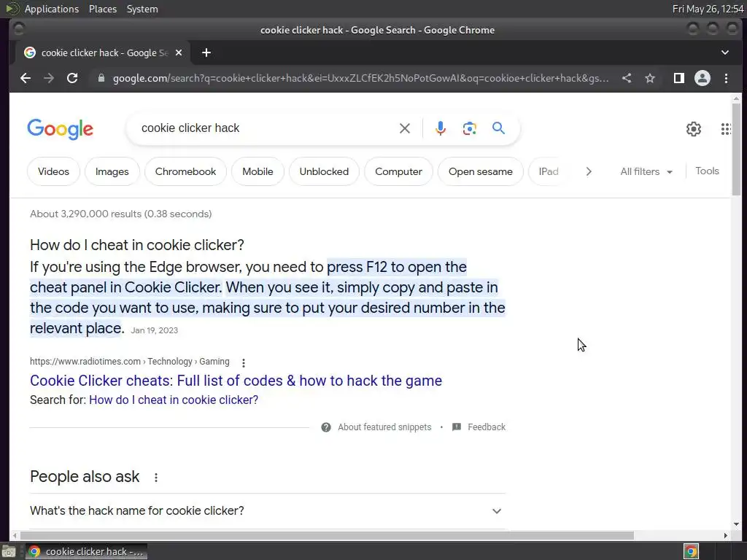
Task: Select the Open sesame filter chip
Action: tap(480, 171)
